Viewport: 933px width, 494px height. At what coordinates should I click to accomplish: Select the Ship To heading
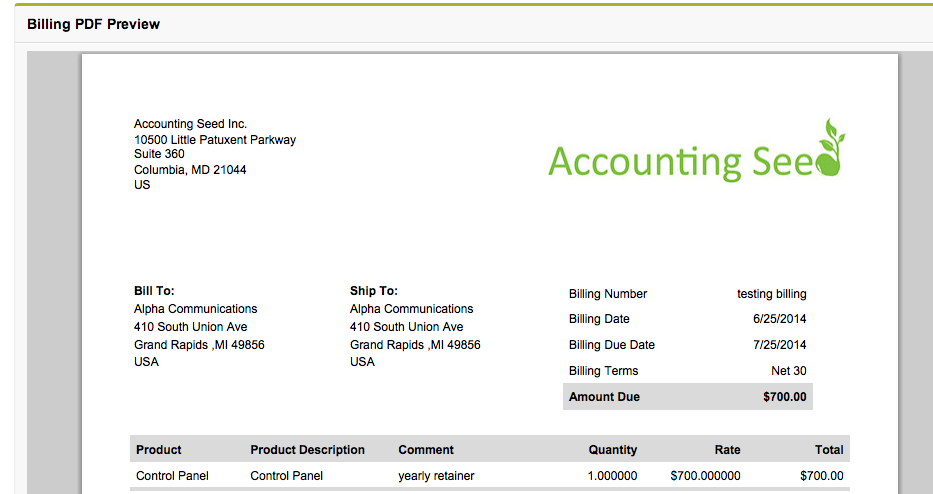coord(373,291)
